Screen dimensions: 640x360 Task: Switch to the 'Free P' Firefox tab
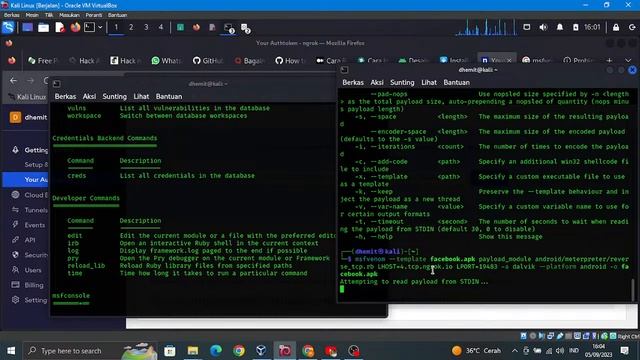[x=42, y=60]
